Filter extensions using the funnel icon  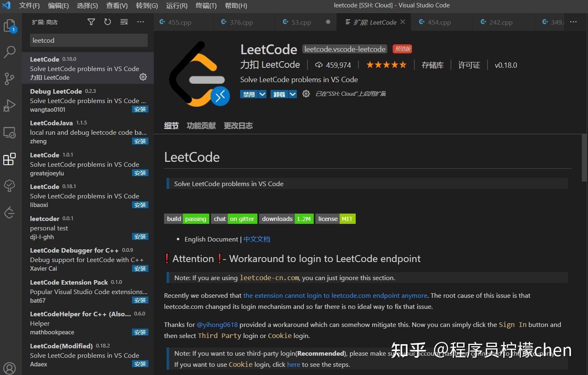pos(91,22)
